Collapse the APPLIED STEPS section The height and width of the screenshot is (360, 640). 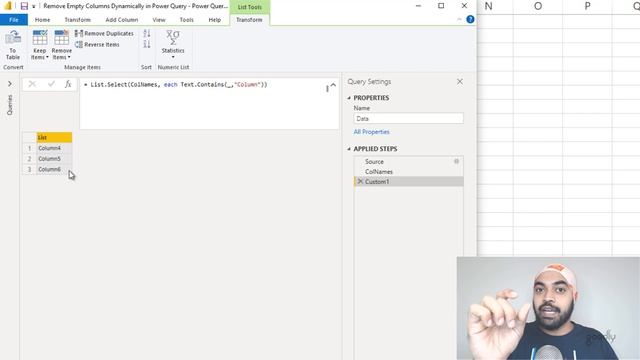pos(349,149)
